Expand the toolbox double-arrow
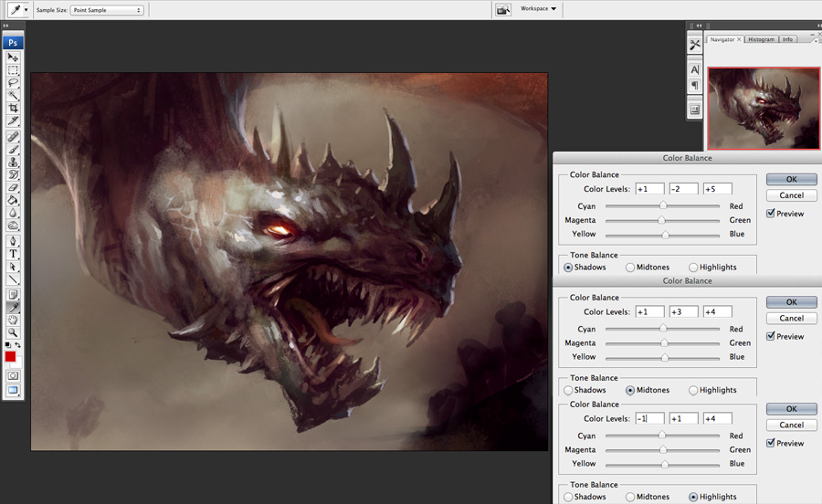822x504 pixels. coord(5,26)
